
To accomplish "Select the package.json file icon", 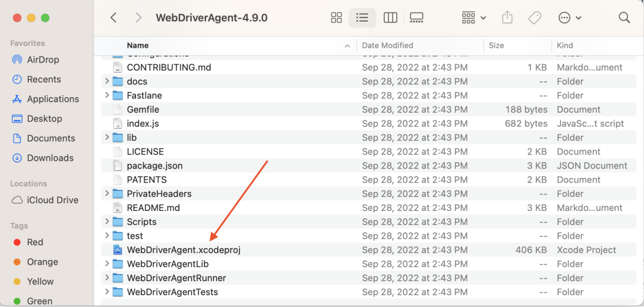I will click(x=118, y=166).
